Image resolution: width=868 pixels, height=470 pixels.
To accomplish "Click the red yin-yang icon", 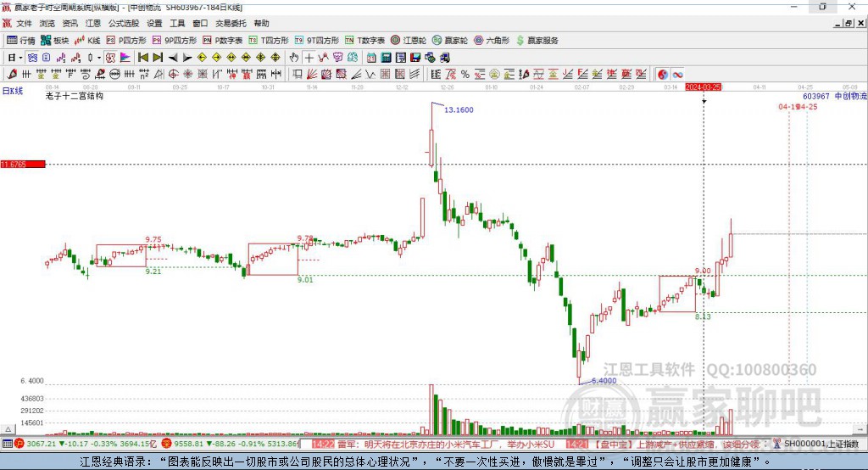I will point(663,75).
